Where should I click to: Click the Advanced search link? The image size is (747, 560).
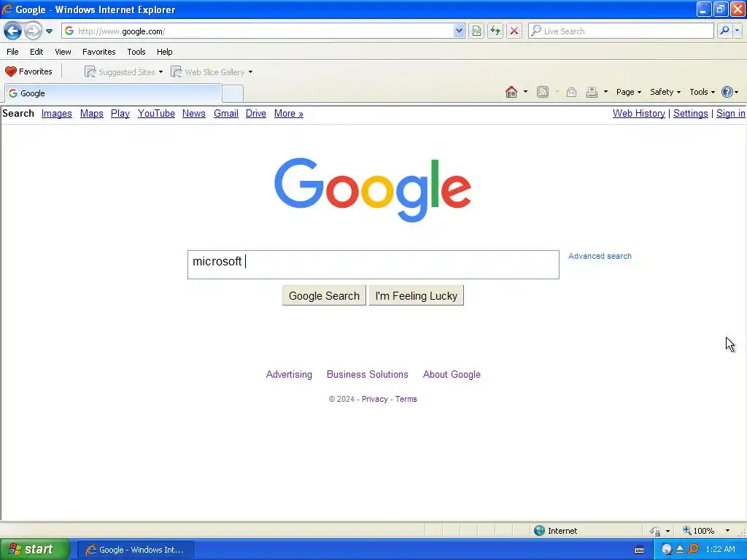[600, 256]
